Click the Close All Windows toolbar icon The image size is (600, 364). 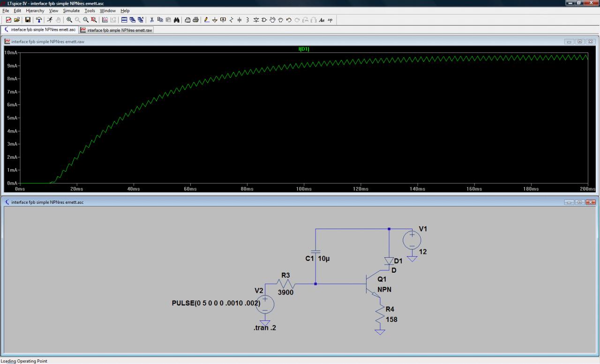141,20
